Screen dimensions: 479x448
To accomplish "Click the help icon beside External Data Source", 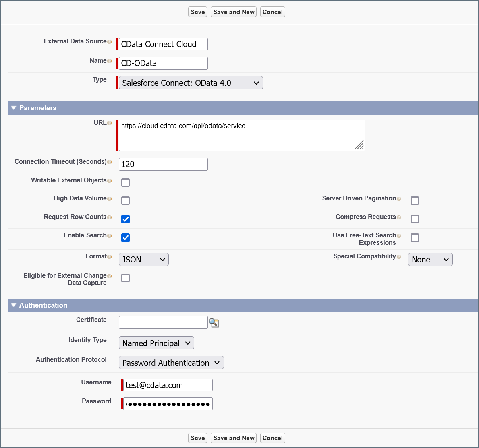I will pos(110,41).
